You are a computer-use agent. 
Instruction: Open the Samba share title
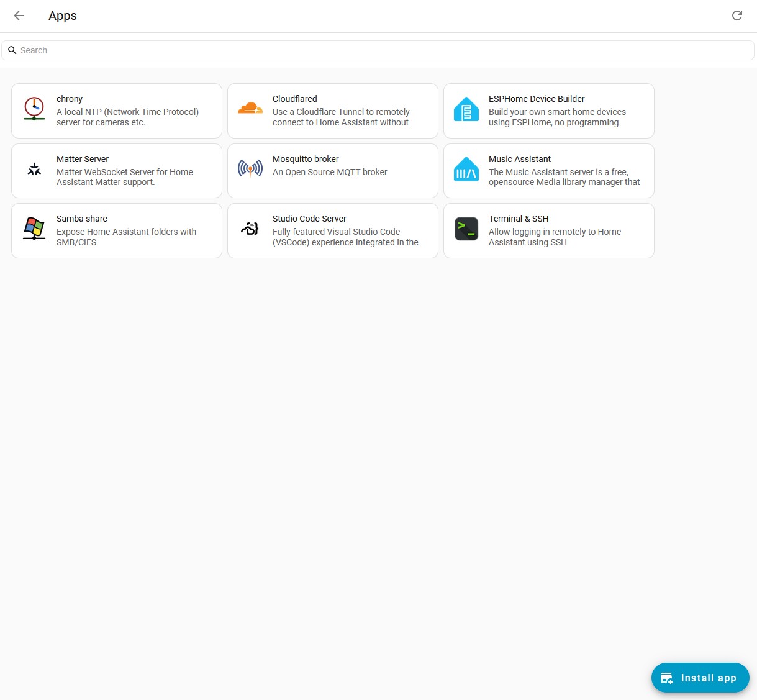point(82,219)
